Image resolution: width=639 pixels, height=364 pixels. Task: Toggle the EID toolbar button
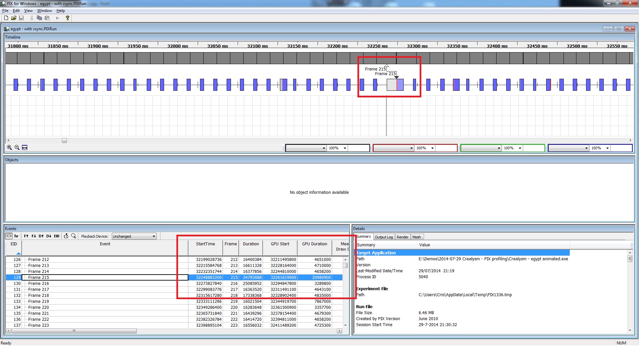coord(57,236)
